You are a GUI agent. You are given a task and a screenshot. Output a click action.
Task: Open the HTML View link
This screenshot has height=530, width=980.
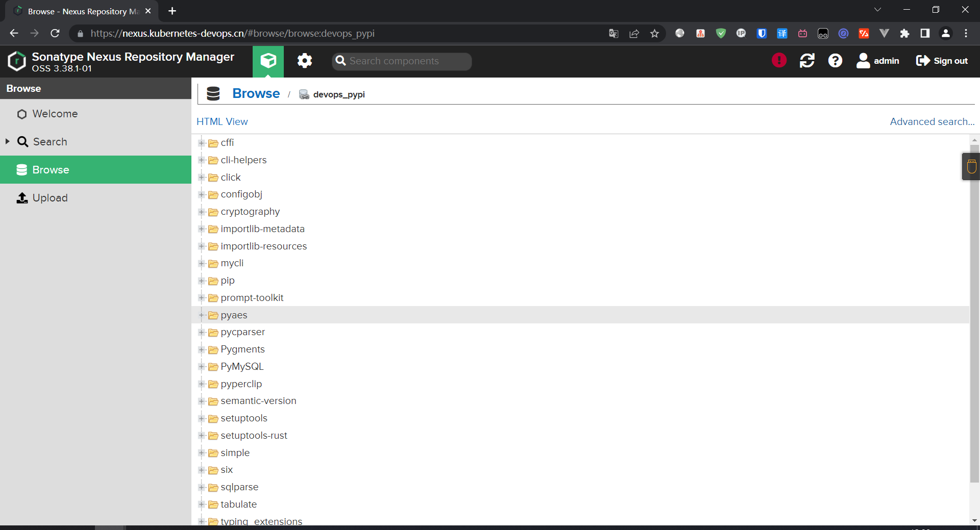(x=222, y=122)
